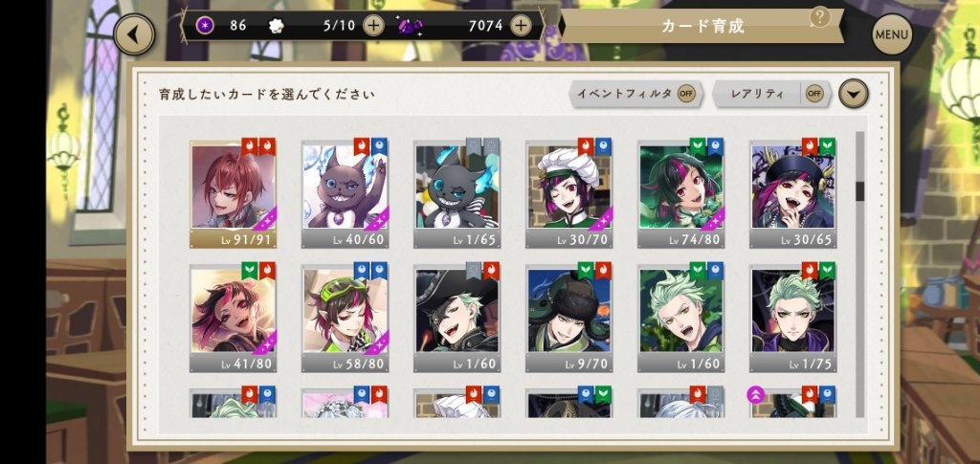The image size is (980, 464).
Task: Open the MENU button
Action: 892,34
